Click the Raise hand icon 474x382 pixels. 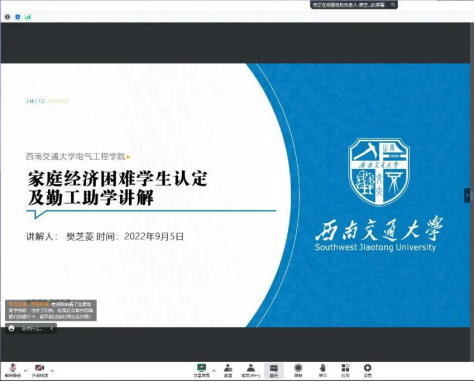click(322, 370)
